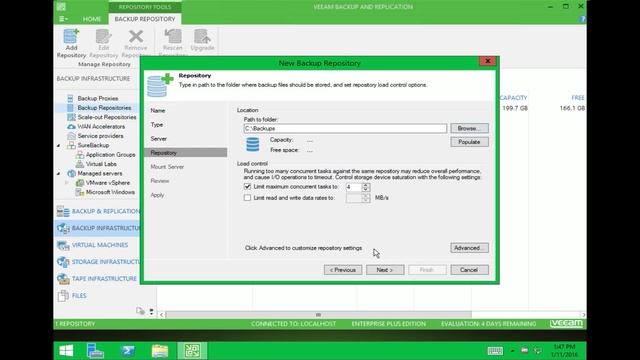The image size is (640, 360).
Task: Click the Rescan Repository ribbon icon
Action: pyautogui.click(x=173, y=42)
